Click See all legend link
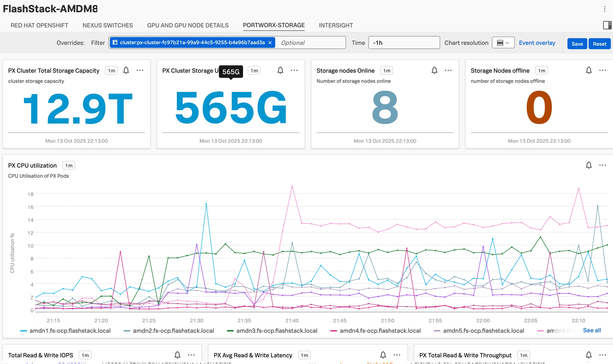Image resolution: width=613 pixels, height=364 pixels. [592, 330]
